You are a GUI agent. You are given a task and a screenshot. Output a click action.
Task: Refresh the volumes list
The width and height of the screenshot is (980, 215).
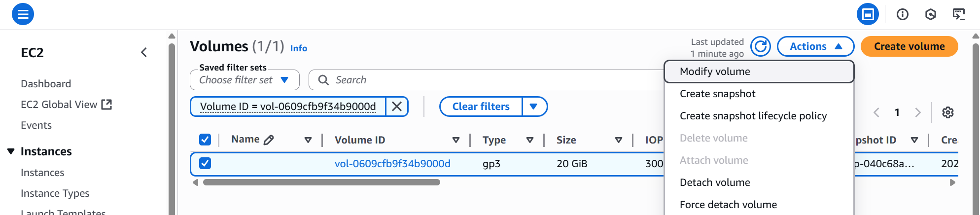pos(761,46)
